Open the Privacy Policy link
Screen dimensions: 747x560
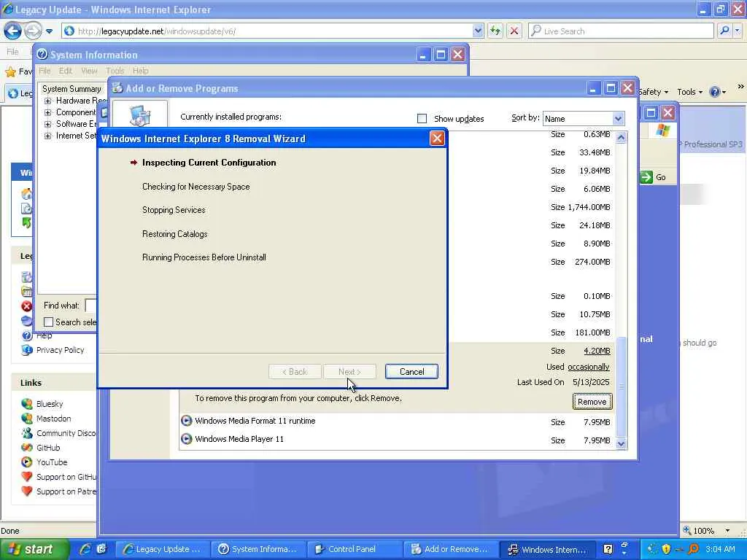click(x=60, y=350)
